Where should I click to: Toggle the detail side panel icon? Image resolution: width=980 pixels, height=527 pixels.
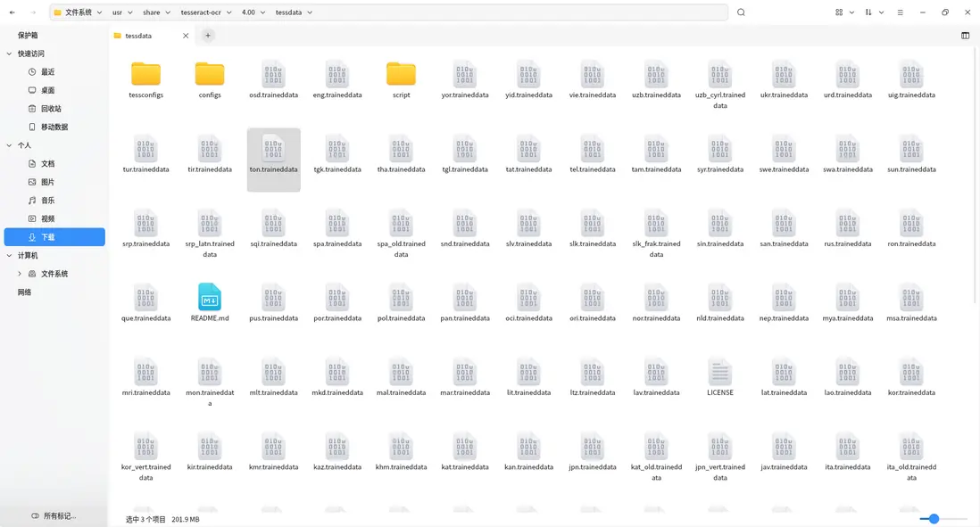965,36
